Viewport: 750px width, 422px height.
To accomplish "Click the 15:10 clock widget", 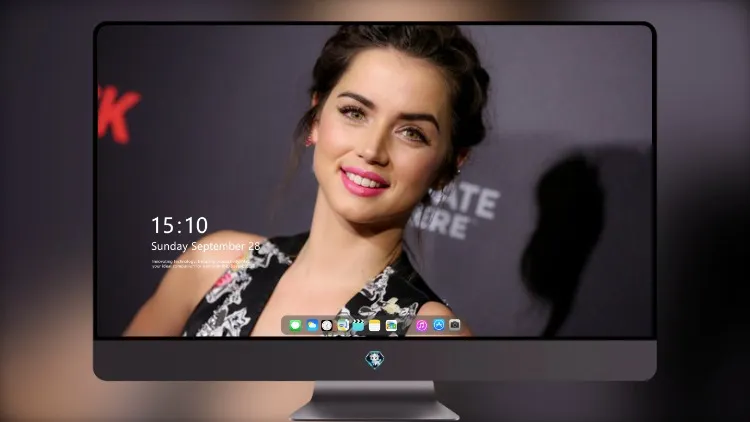I will [179, 225].
